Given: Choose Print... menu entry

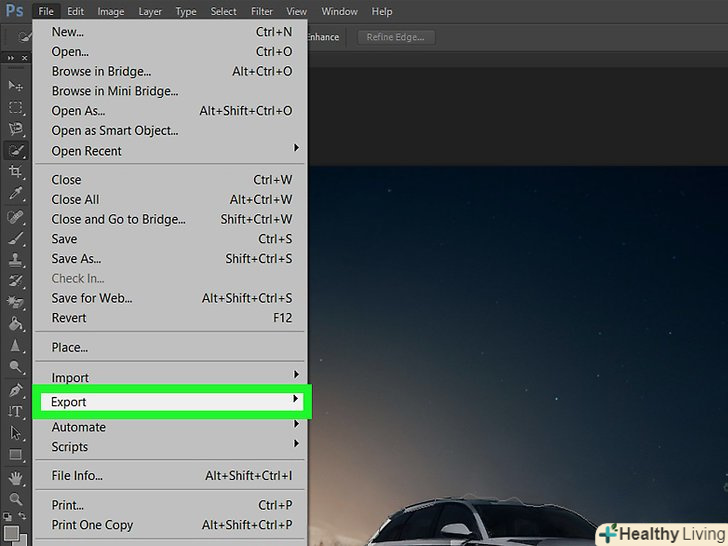Looking at the screenshot, I should click(x=170, y=505).
